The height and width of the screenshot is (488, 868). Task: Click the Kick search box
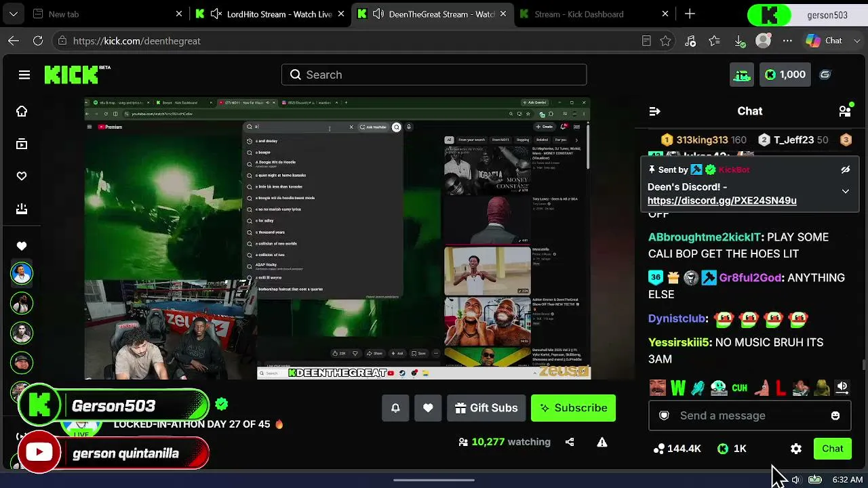(x=434, y=75)
